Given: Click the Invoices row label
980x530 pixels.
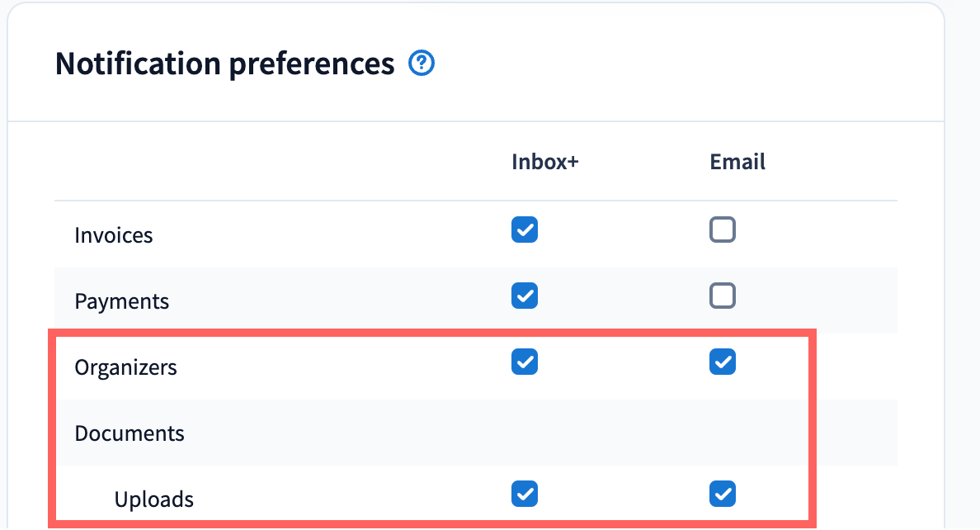Looking at the screenshot, I should 114,235.
